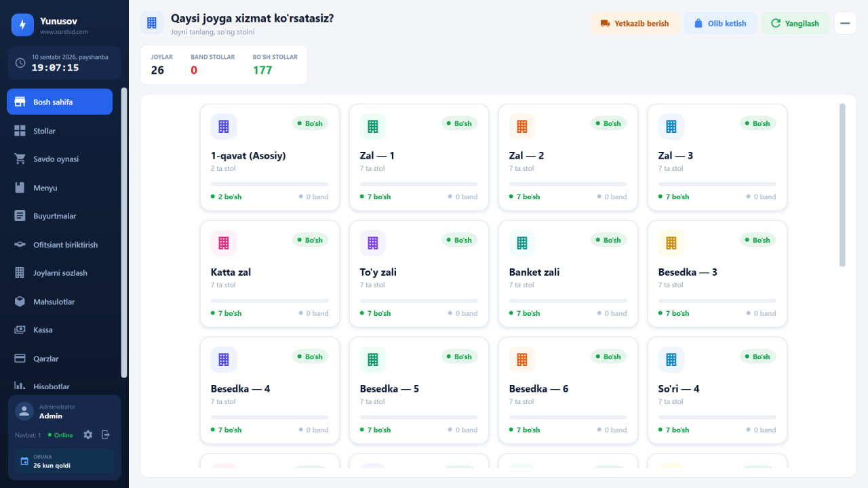
Task: Click the Bo'sh badge on Zal — 3 card
Action: point(757,123)
